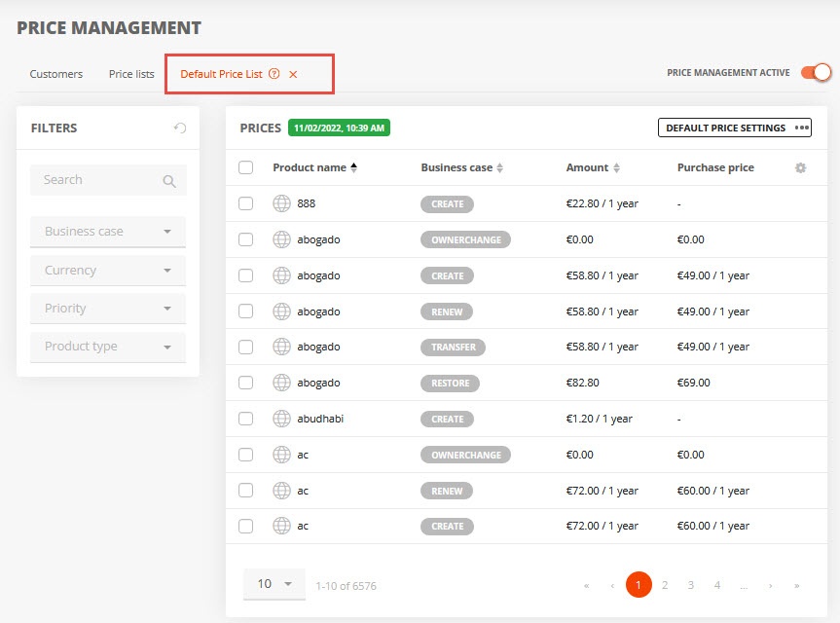
Task: Go to page 3
Action: [690, 585]
